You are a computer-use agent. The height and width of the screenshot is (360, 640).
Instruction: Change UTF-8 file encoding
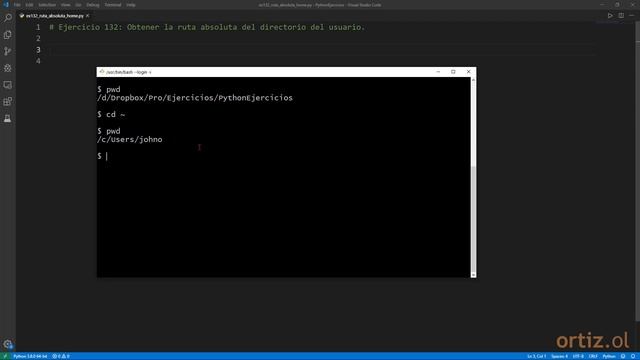(x=578, y=356)
